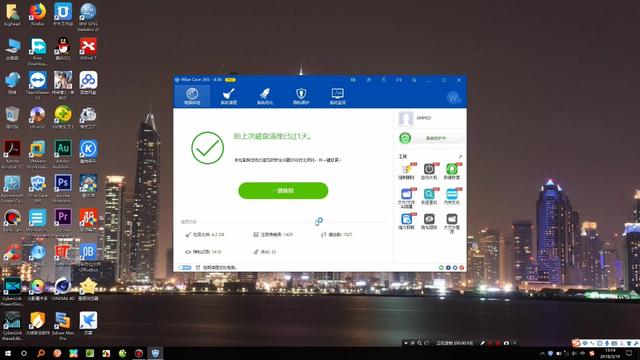Launch Adobe Audition from the desktop
The width and height of the screenshot is (640, 360).
63,154
